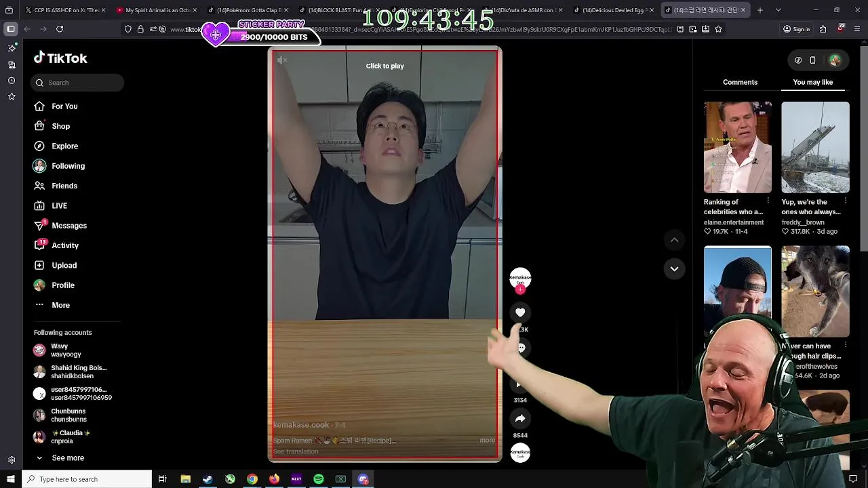Image resolution: width=868 pixels, height=488 pixels.
Task: Open sidebar history clock icon
Action: [12, 81]
